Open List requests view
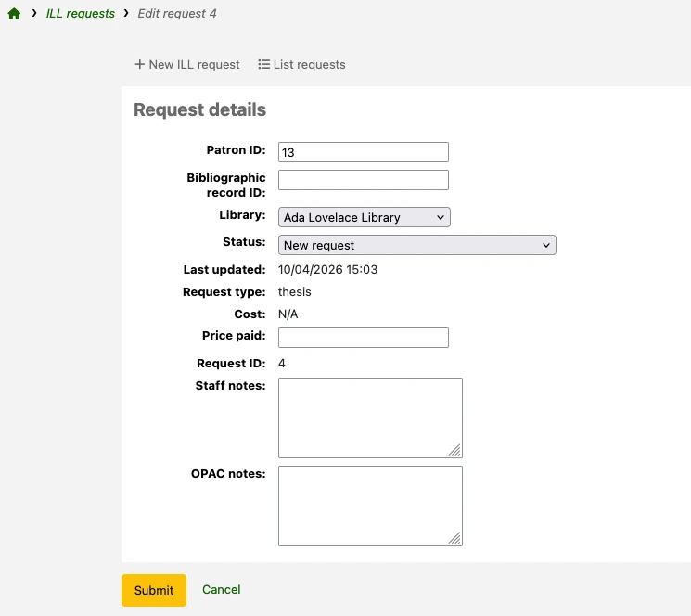The width and height of the screenshot is (691, 616). click(301, 64)
